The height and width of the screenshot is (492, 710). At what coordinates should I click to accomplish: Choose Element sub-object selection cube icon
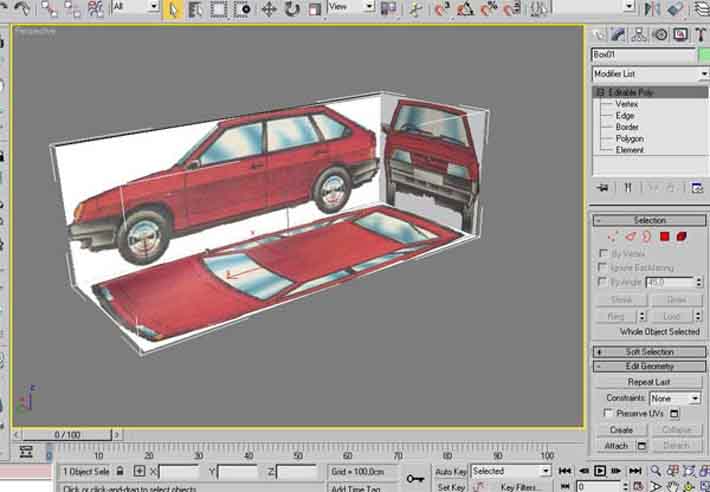(x=681, y=237)
